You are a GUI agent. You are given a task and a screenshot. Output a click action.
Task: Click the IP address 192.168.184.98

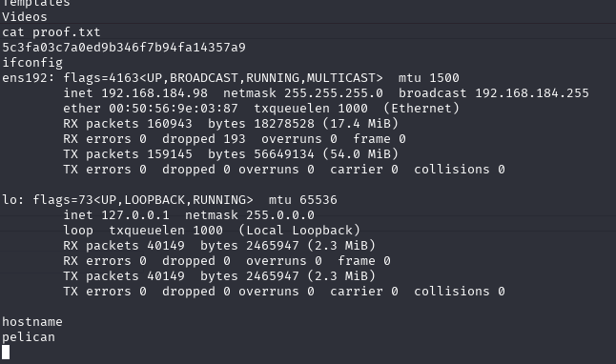point(154,93)
